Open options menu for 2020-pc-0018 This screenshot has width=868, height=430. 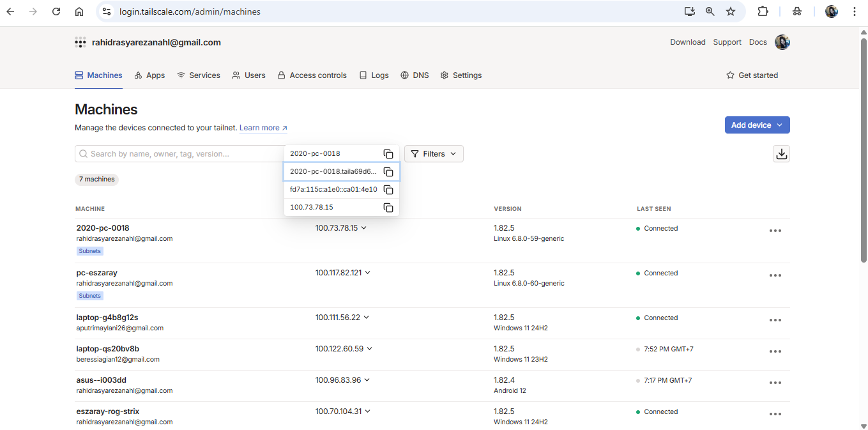775,231
